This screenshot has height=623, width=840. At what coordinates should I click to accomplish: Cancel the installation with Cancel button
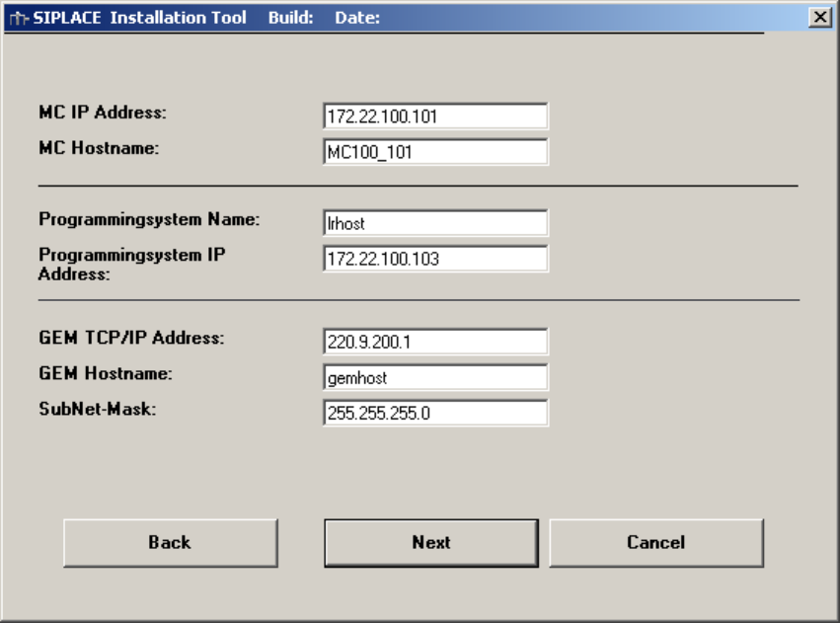click(x=656, y=543)
